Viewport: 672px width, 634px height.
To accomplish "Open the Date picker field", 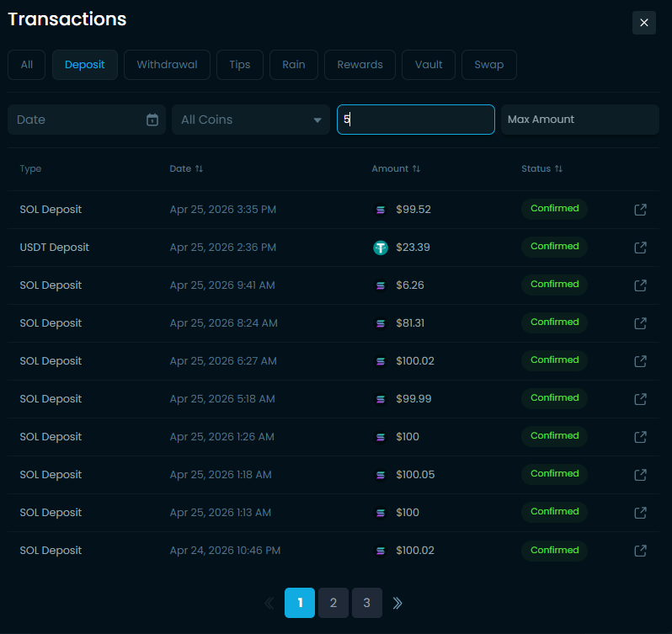I will point(87,120).
